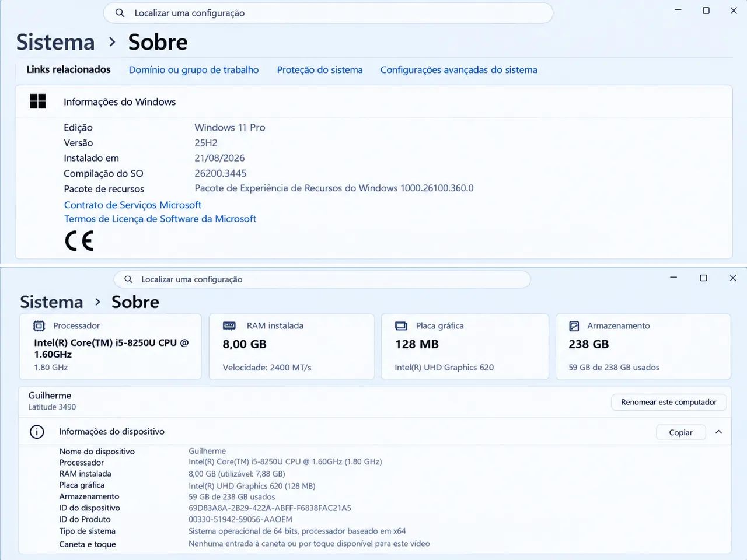Screen dimensions: 747x560
Task: Click the search magnifier in the lower window
Action: pyautogui.click(x=128, y=279)
